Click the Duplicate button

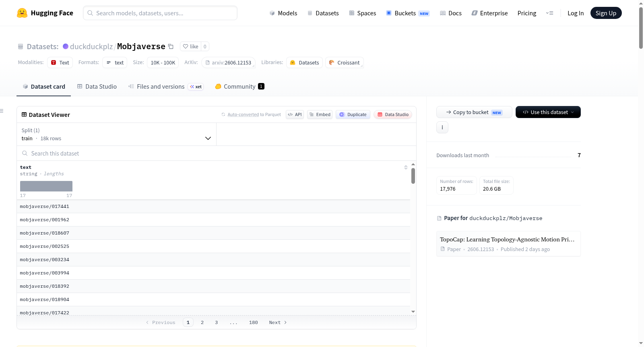[353, 114]
